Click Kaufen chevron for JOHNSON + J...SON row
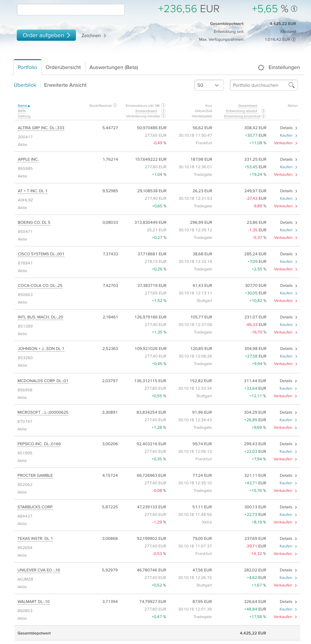The height and width of the screenshot is (644, 311). [296, 356]
